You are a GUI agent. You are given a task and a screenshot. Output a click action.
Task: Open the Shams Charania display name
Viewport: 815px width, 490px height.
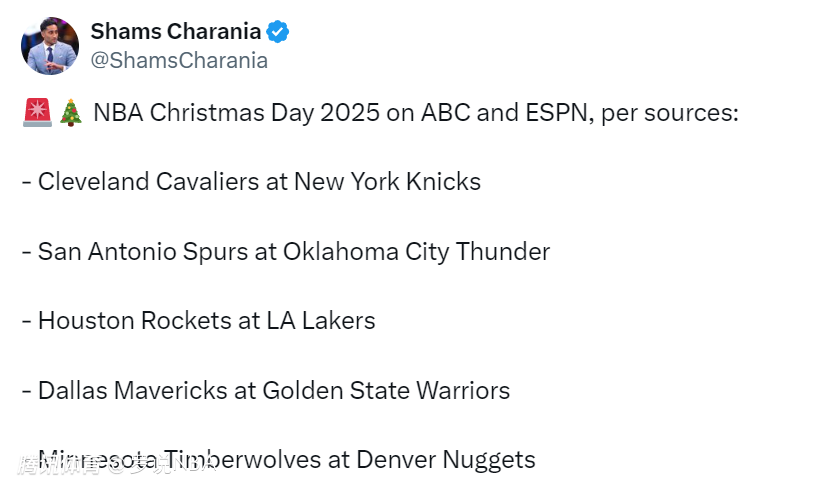click(176, 32)
